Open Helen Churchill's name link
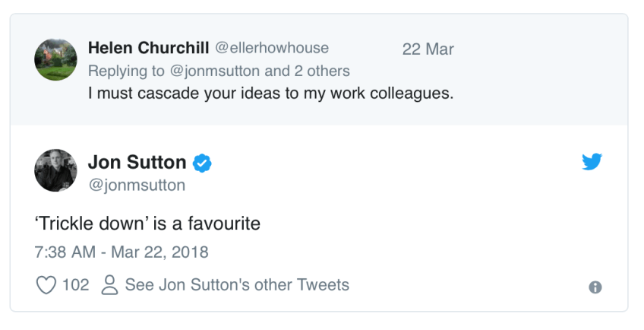 click(x=148, y=49)
